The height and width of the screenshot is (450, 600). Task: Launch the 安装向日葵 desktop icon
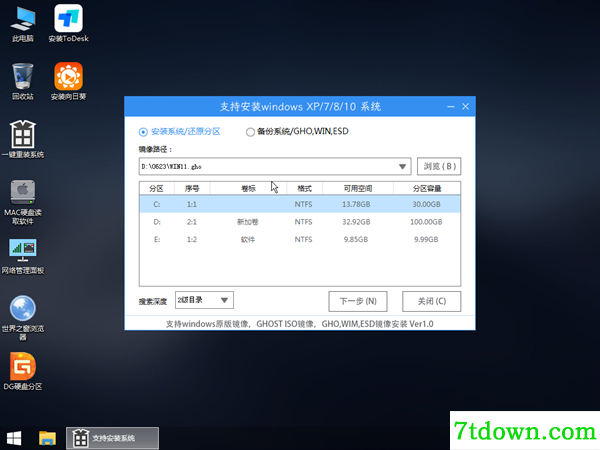(68, 82)
